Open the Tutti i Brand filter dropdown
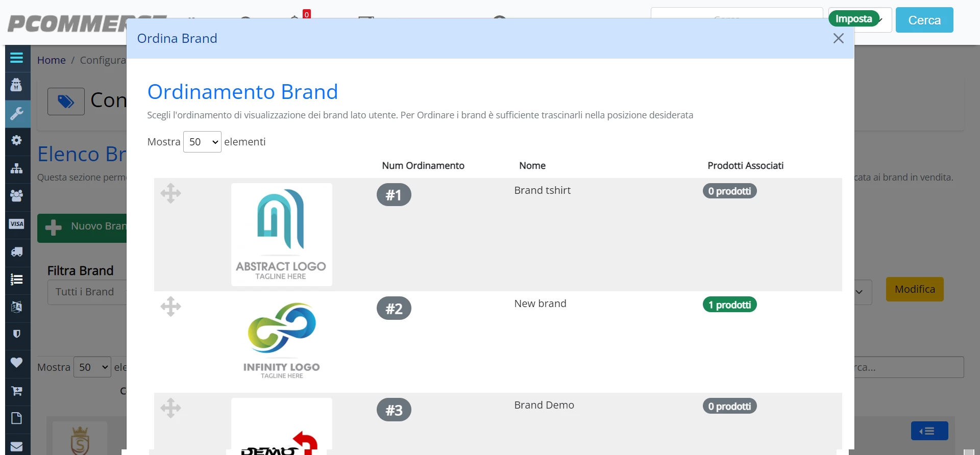980x455 pixels. point(87,292)
